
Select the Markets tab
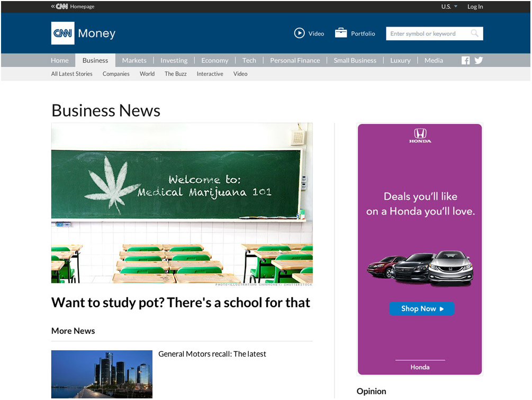click(134, 60)
